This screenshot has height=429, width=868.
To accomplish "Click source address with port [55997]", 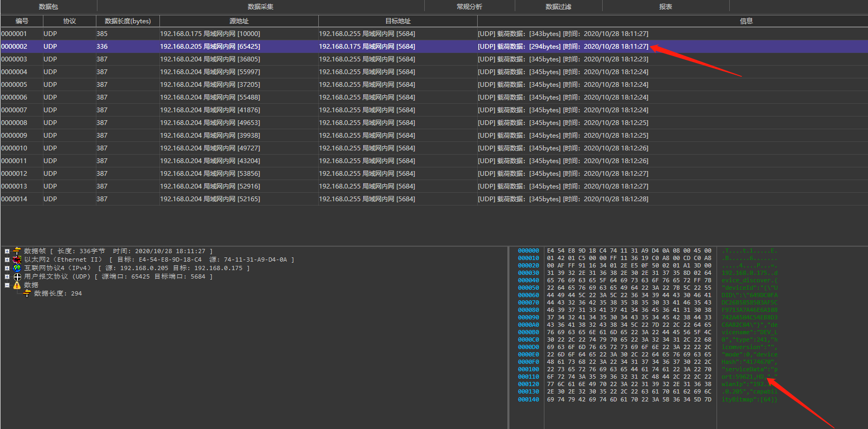I will (x=210, y=72).
